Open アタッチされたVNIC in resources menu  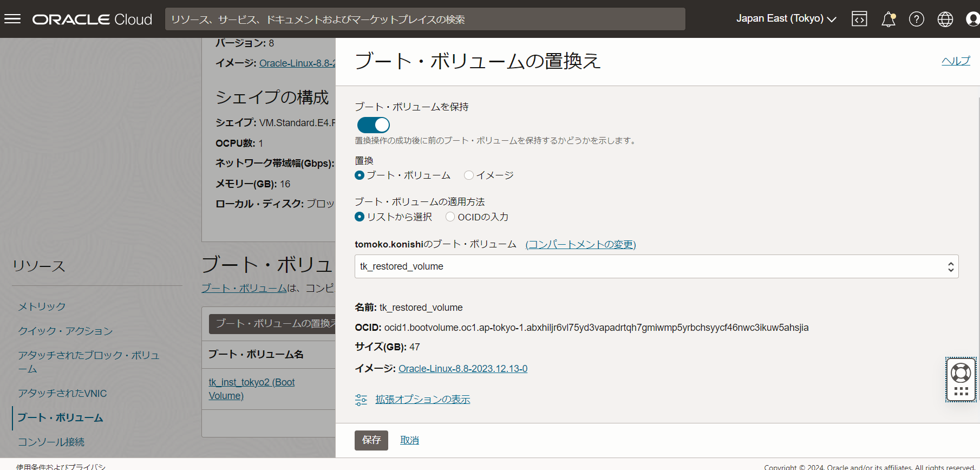pos(62,393)
